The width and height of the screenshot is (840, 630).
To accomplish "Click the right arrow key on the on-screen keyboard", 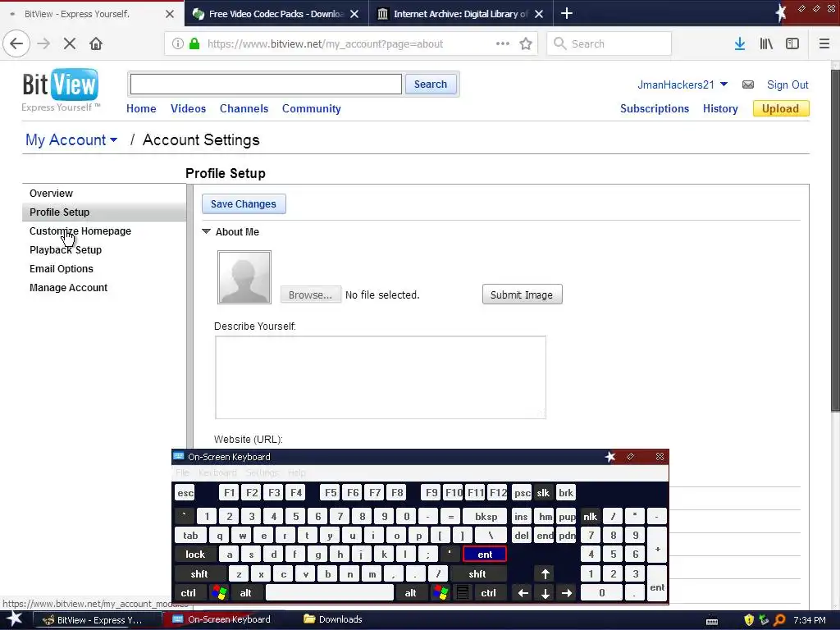I will (567, 593).
